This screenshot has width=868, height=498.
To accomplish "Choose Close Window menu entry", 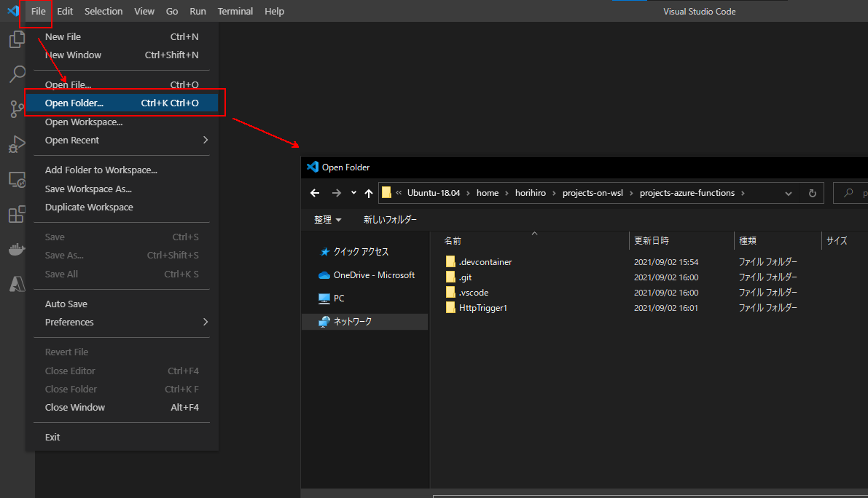I will (122, 407).
